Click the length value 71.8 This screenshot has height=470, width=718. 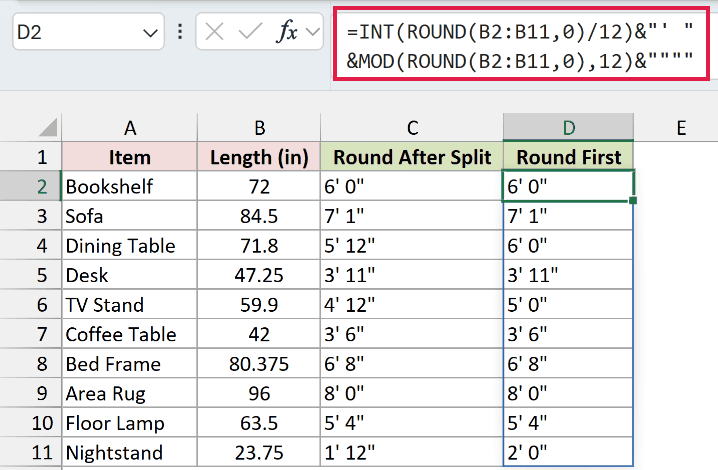[x=259, y=245]
